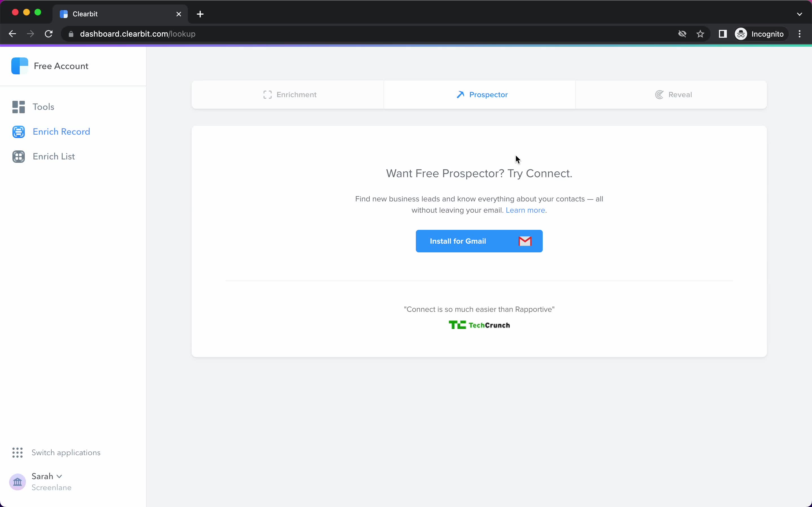Click Install for Gmail button
The image size is (812, 507).
pos(479,241)
